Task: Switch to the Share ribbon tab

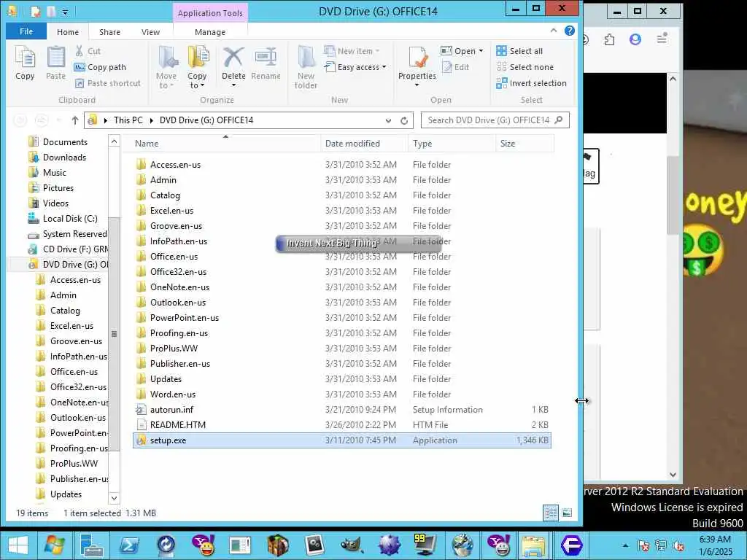Action: tap(109, 32)
